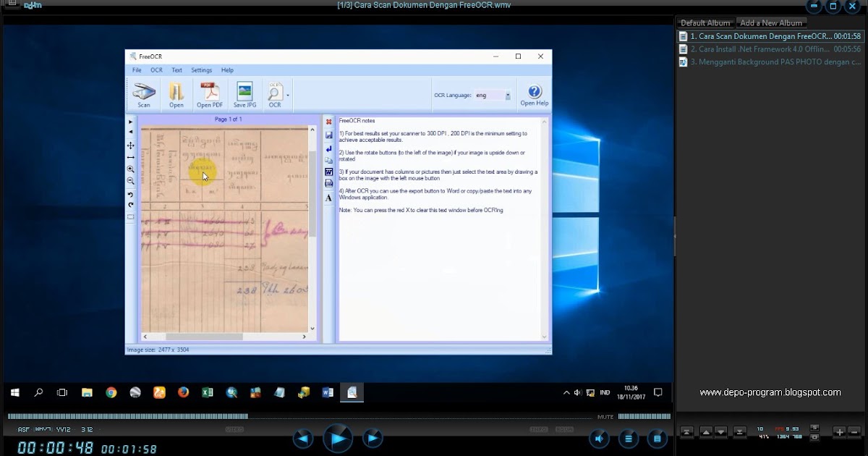The height and width of the screenshot is (456, 868).
Task: Open Task View from the taskbar
Action: 62,392
